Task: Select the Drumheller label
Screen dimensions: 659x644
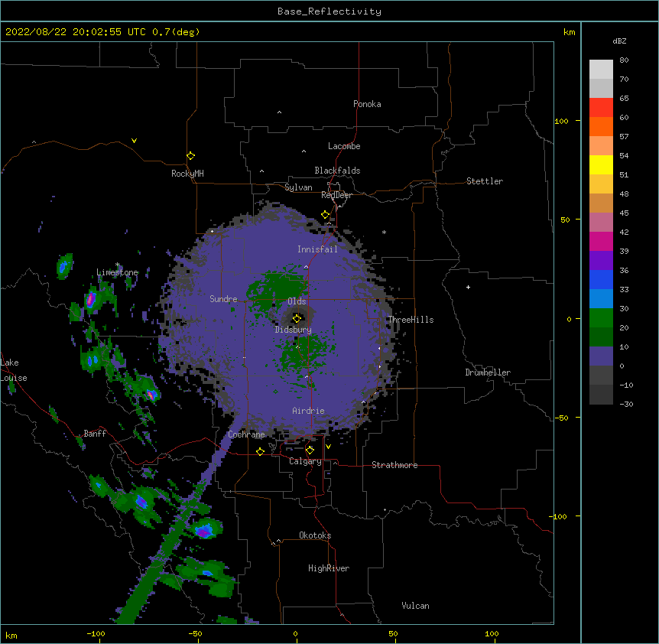Action: 488,372
